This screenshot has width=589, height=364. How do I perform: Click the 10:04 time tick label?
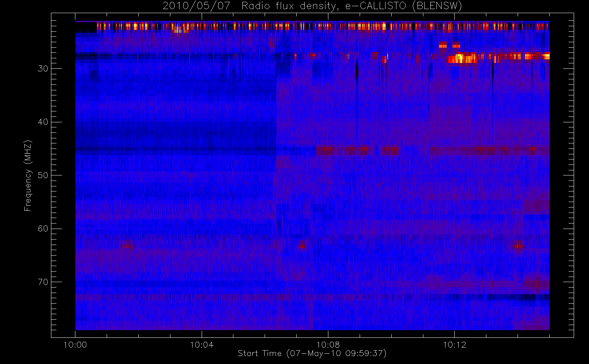[x=202, y=345]
